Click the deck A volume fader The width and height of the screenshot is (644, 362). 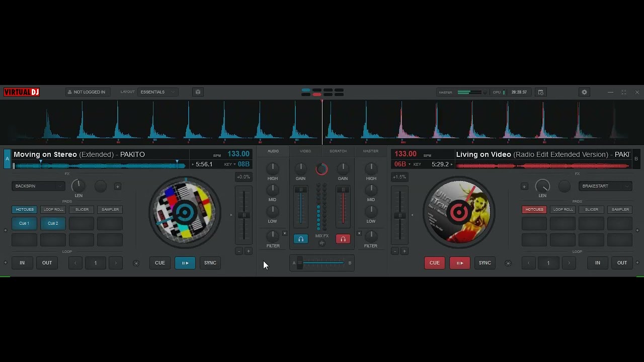[x=301, y=190]
